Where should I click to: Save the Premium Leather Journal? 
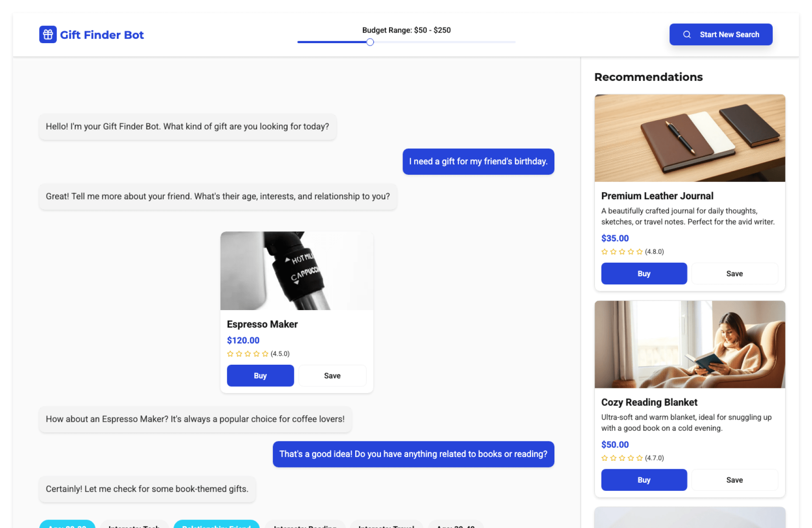point(734,274)
